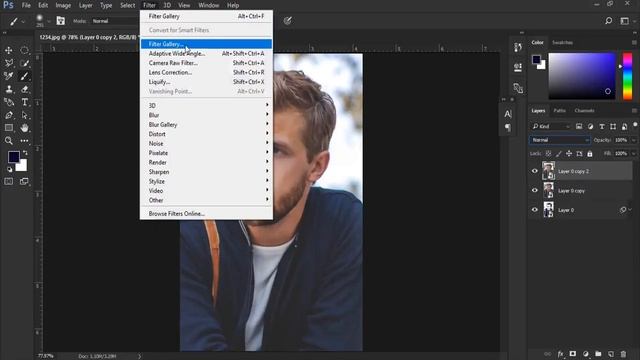The width and height of the screenshot is (640, 360).
Task: Open the Paragraph panel icon
Action: point(508,128)
